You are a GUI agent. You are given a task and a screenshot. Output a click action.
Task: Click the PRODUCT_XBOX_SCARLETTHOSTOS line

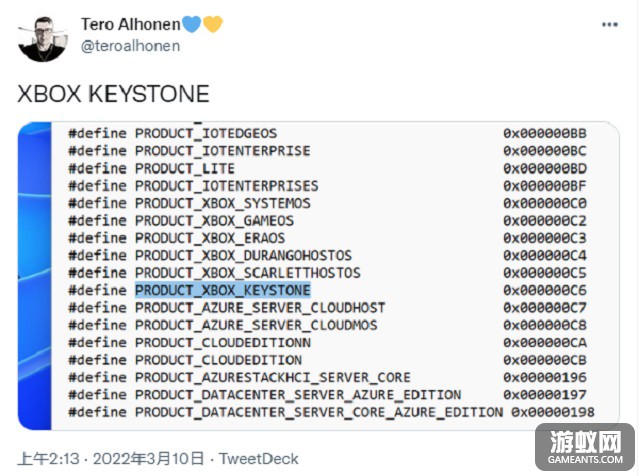327,273
